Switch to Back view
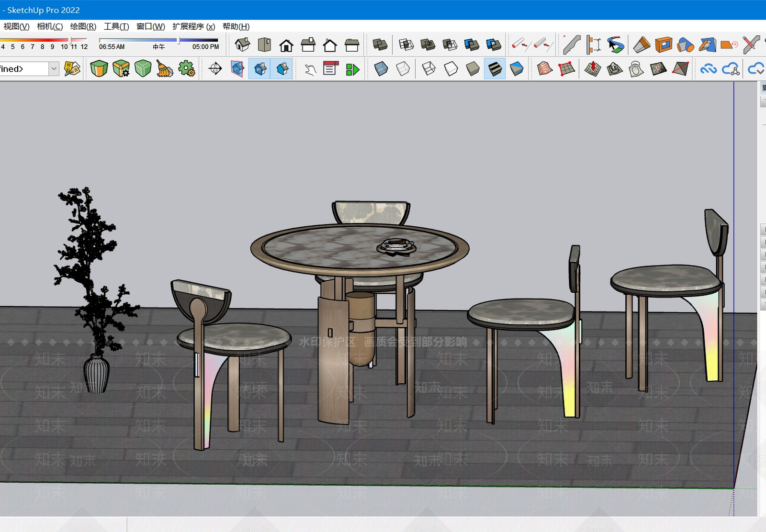 coord(330,45)
